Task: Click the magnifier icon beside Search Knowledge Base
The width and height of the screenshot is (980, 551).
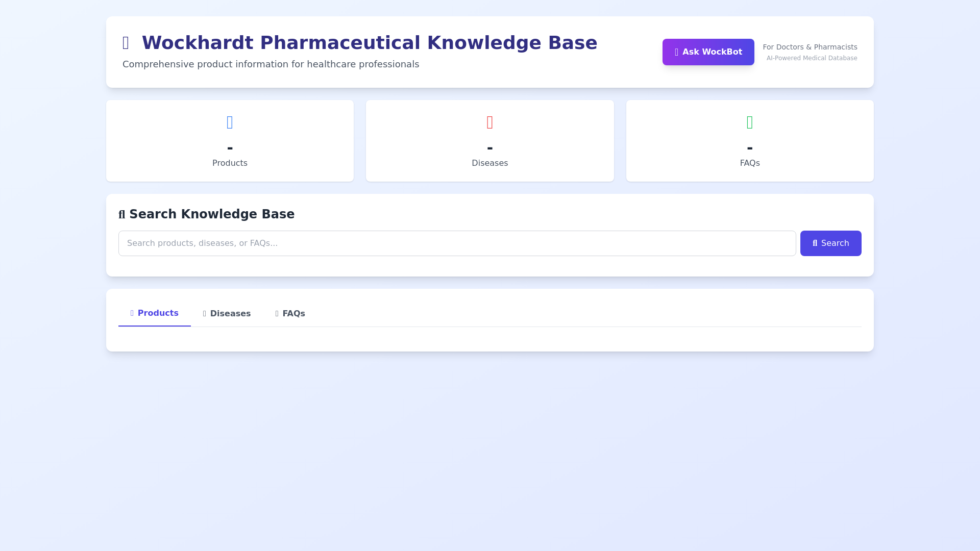Action: click(122, 215)
